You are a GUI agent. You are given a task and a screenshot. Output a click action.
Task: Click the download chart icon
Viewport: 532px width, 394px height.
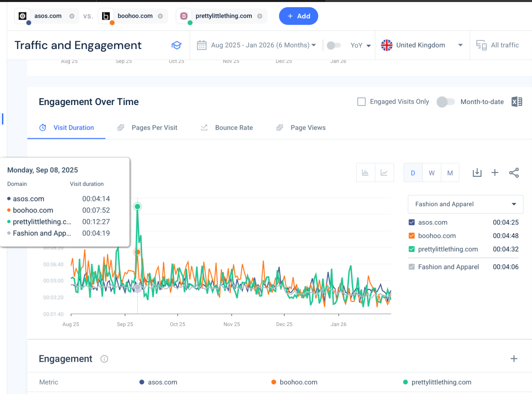point(477,173)
